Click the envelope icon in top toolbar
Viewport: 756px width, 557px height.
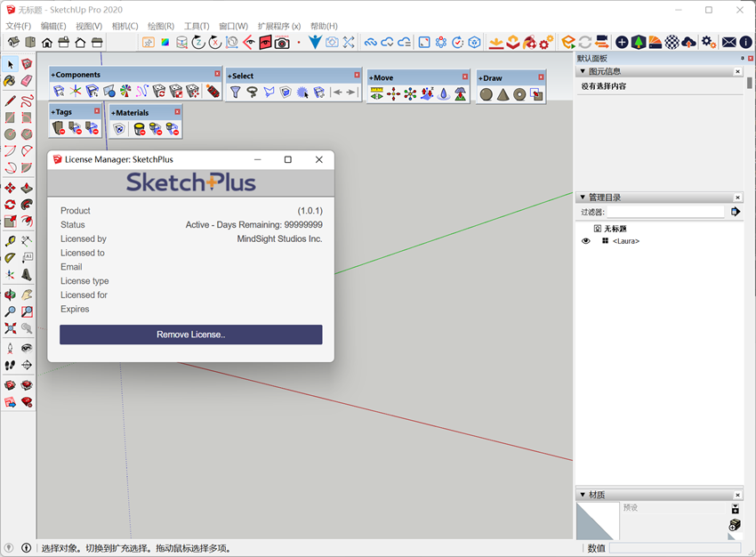point(729,43)
